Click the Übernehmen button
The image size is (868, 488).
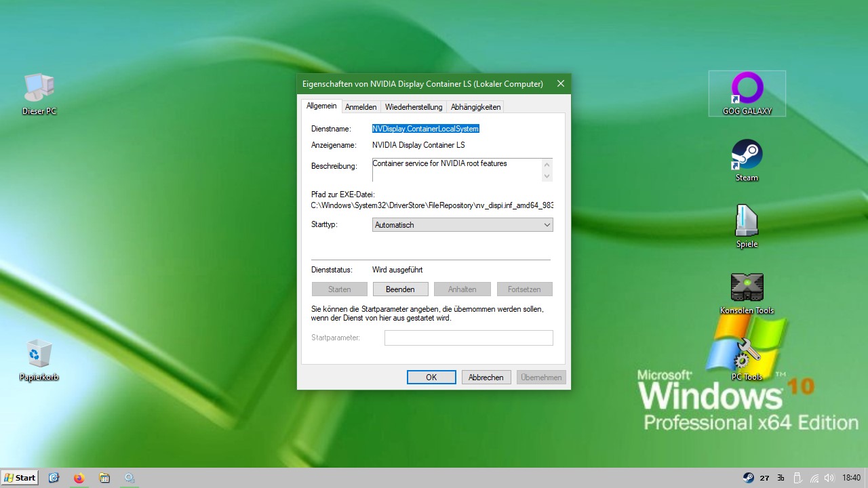(x=541, y=378)
